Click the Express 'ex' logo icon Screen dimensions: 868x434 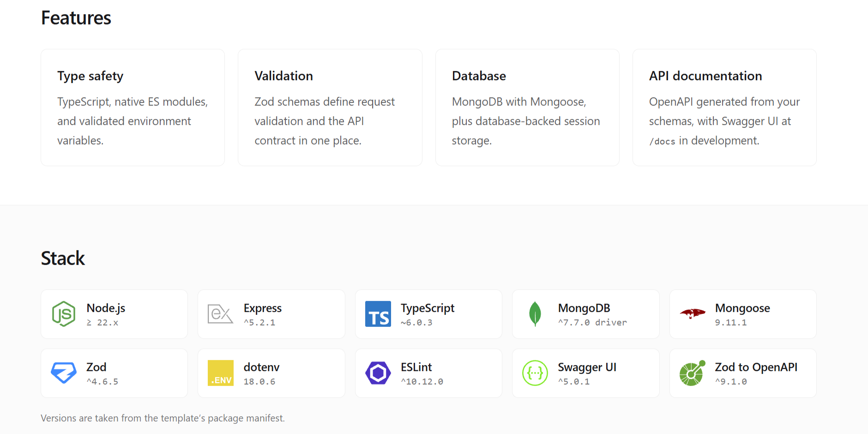pyautogui.click(x=220, y=314)
